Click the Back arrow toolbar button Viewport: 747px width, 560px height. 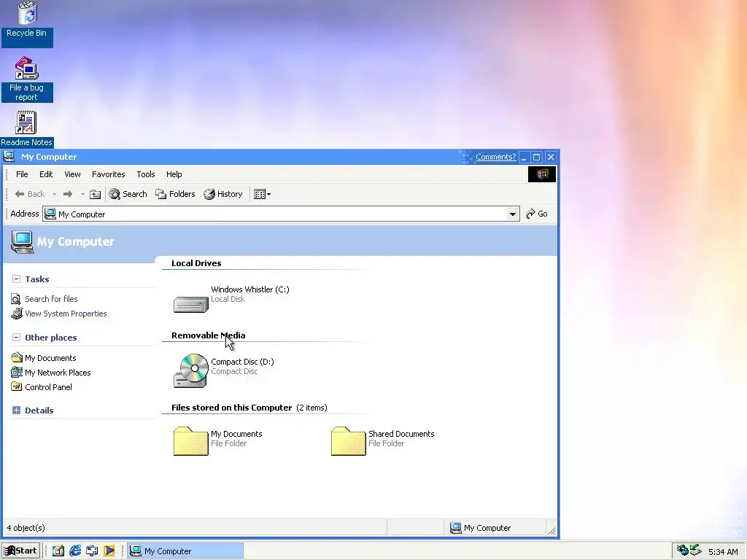[30, 194]
